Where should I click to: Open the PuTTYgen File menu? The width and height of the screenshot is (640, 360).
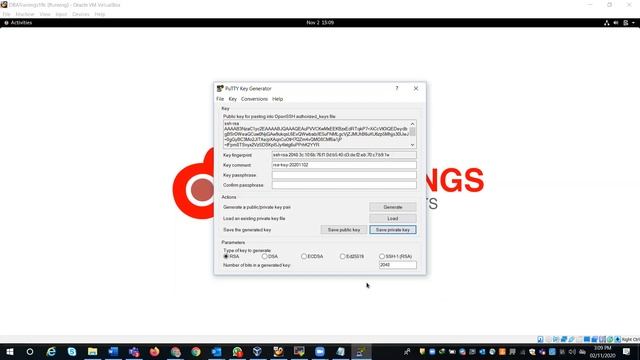220,99
